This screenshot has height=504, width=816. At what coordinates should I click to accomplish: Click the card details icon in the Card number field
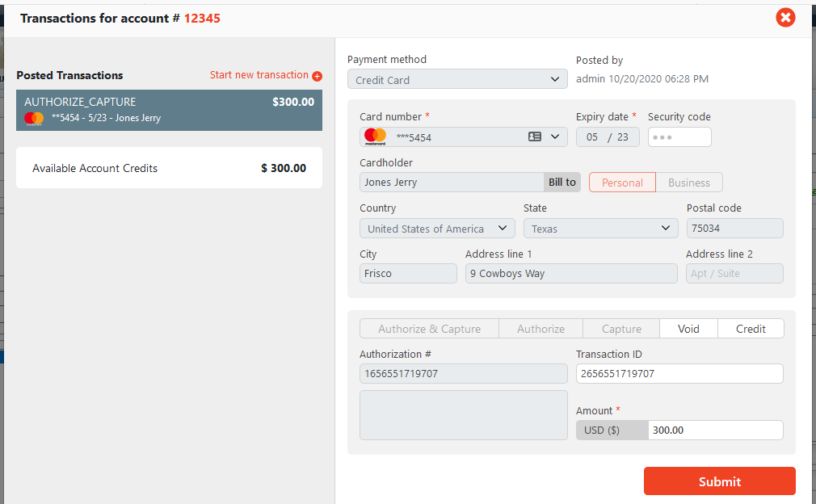tap(535, 136)
